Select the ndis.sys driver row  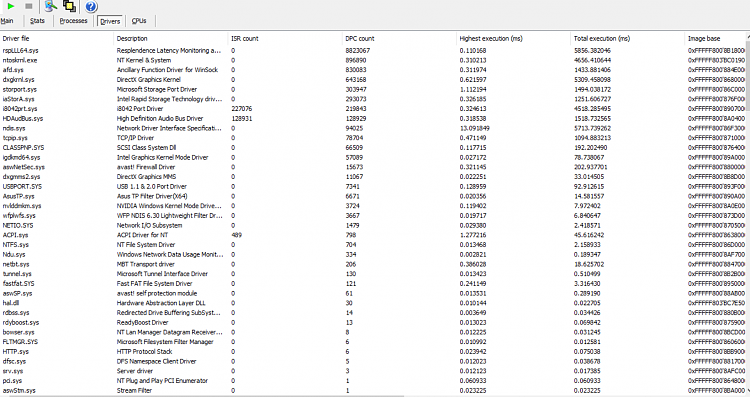(373, 128)
